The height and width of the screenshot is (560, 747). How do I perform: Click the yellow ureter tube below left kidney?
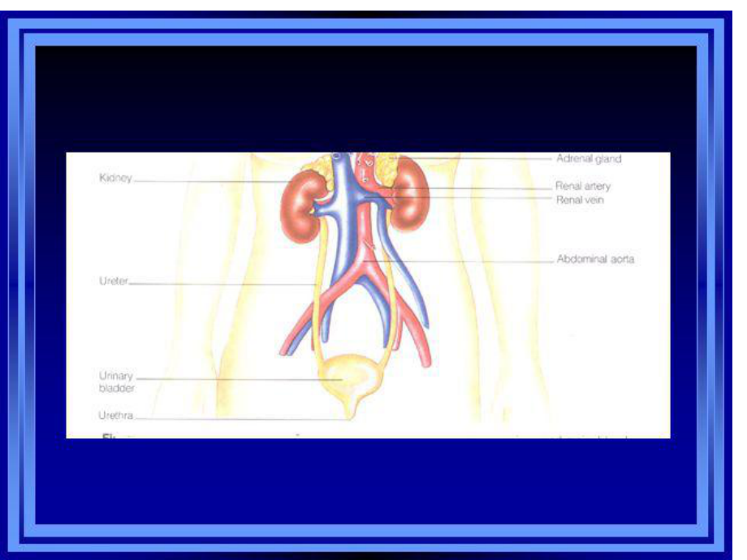point(316,276)
